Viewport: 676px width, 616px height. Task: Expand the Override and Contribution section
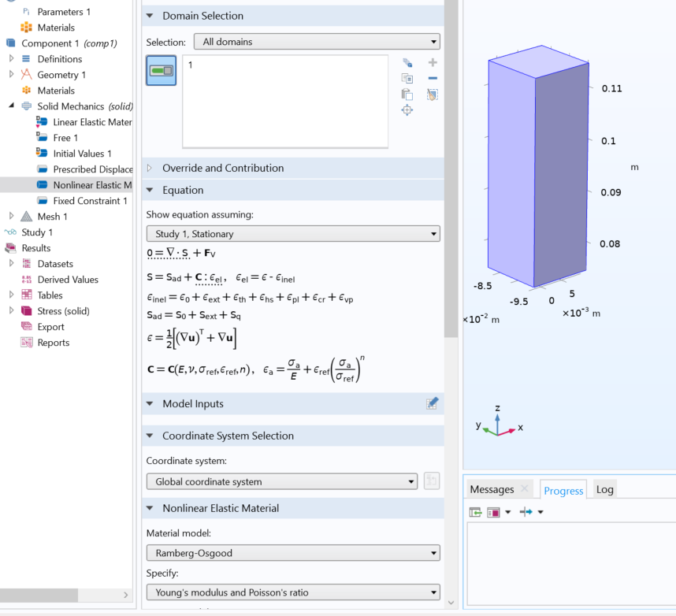coord(150,168)
